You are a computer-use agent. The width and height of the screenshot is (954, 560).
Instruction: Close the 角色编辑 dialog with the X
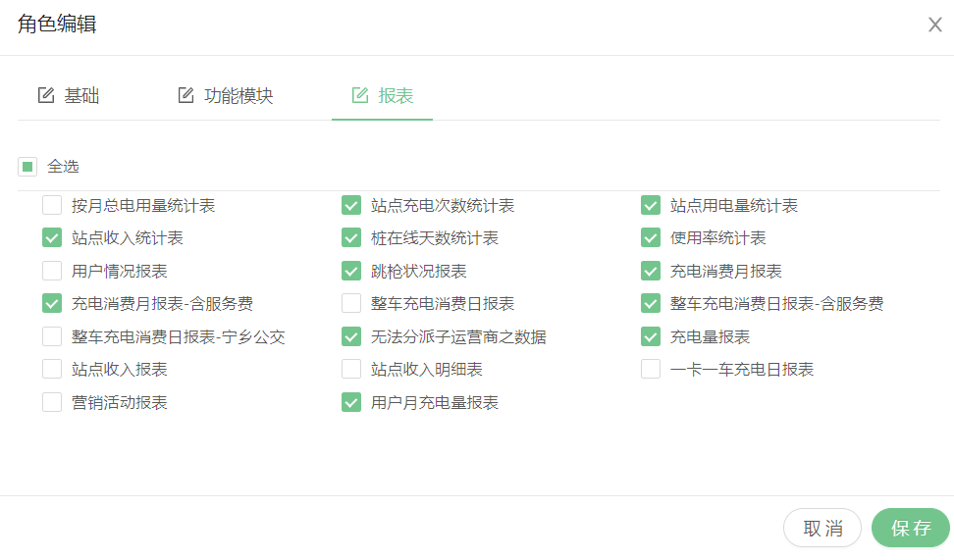(x=935, y=25)
